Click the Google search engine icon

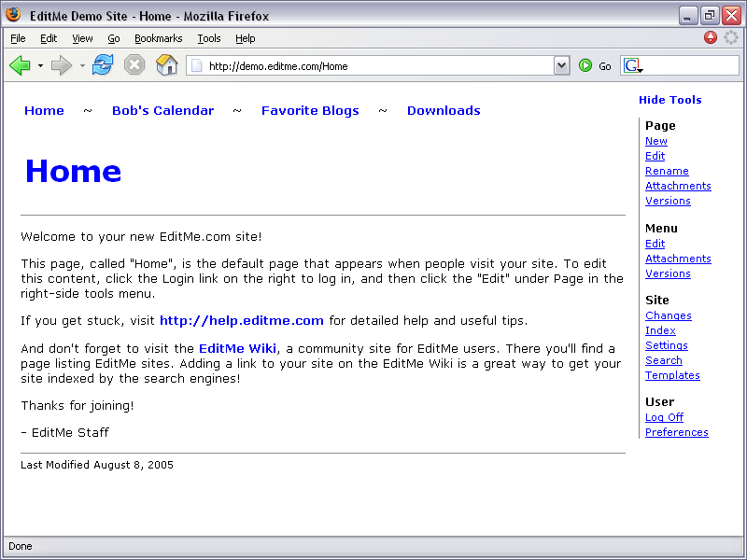point(633,65)
